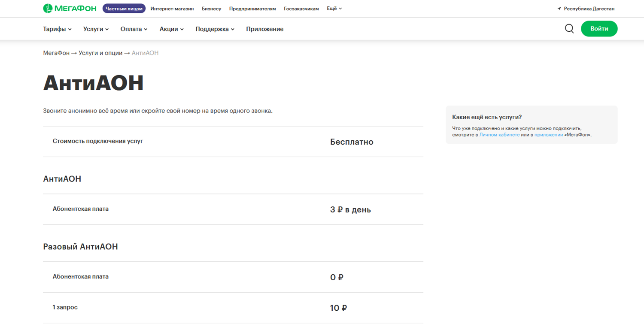Click the 10 ₽ price value
Screen dimensions: 644x330
tap(338, 308)
